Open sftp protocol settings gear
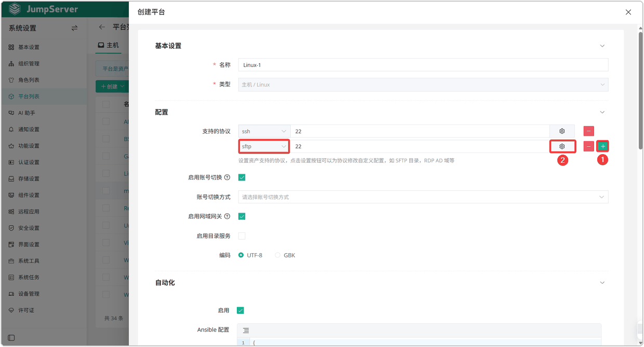 point(562,146)
